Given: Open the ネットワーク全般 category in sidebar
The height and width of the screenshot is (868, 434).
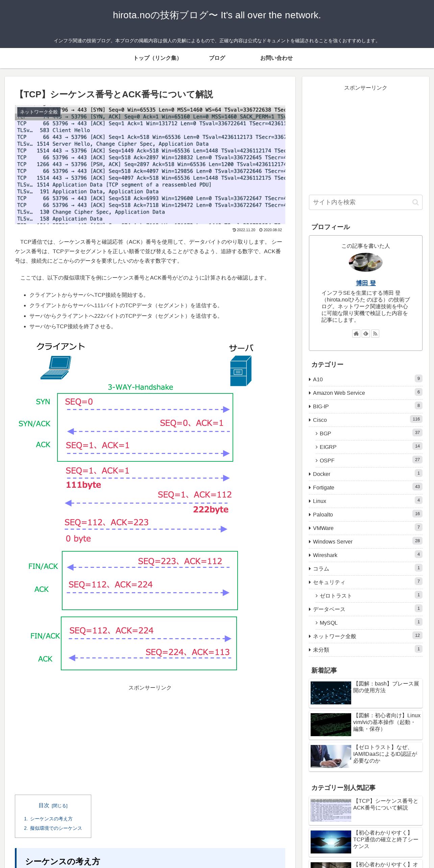Looking at the screenshot, I should pyautogui.click(x=365, y=636).
